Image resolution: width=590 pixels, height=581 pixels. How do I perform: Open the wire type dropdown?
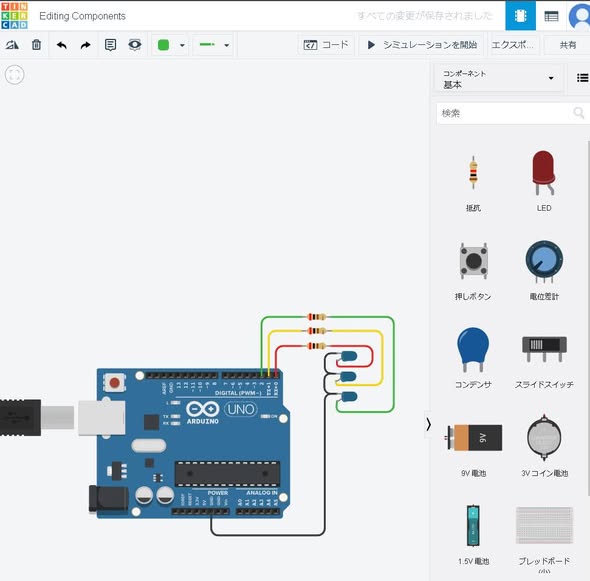pos(214,45)
